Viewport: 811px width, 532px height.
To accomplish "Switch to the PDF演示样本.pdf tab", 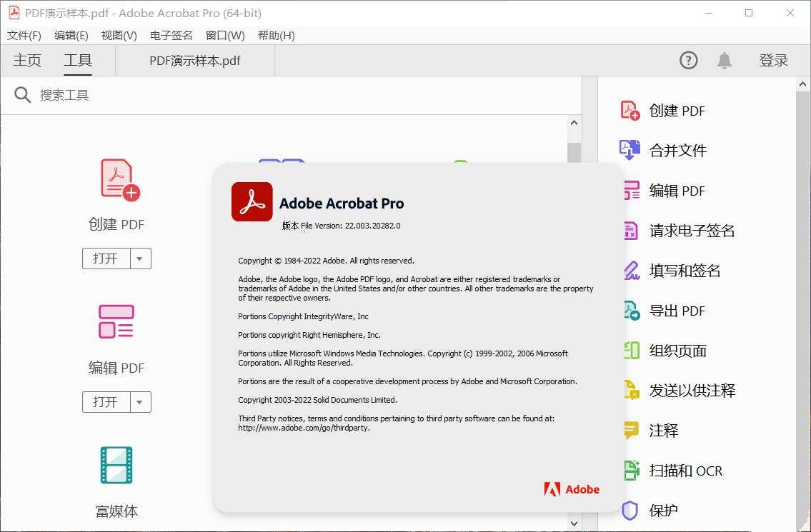I will pos(194,61).
